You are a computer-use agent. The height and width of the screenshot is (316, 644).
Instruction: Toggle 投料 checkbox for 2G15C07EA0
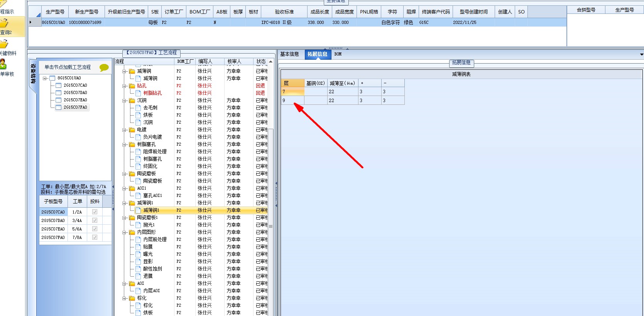pyautogui.click(x=95, y=229)
